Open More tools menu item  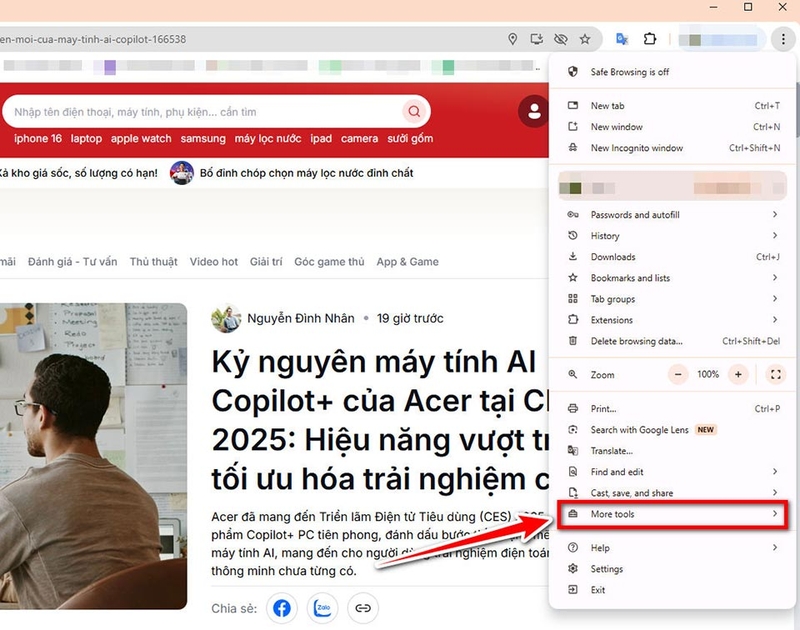[x=673, y=514]
